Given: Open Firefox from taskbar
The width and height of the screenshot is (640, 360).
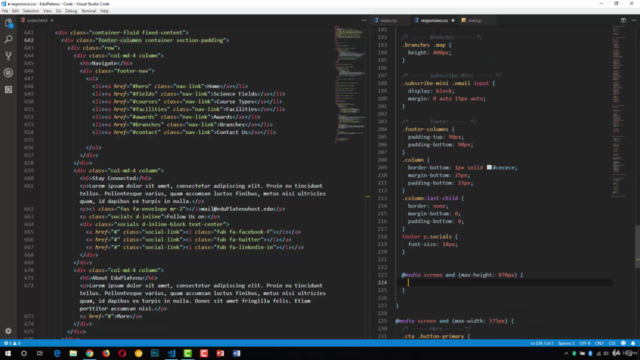Looking at the screenshot, I should click(106, 353).
